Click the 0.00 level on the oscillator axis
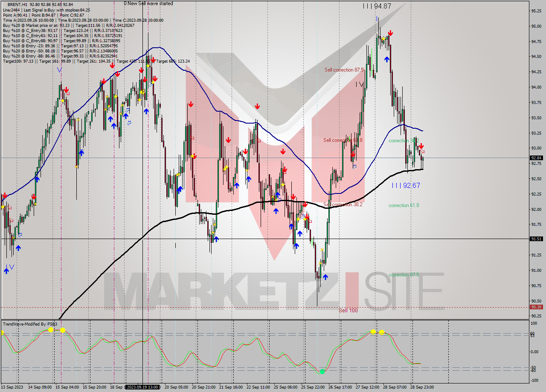Image resolution: width=546 pixels, height=392 pixels. (x=535, y=352)
